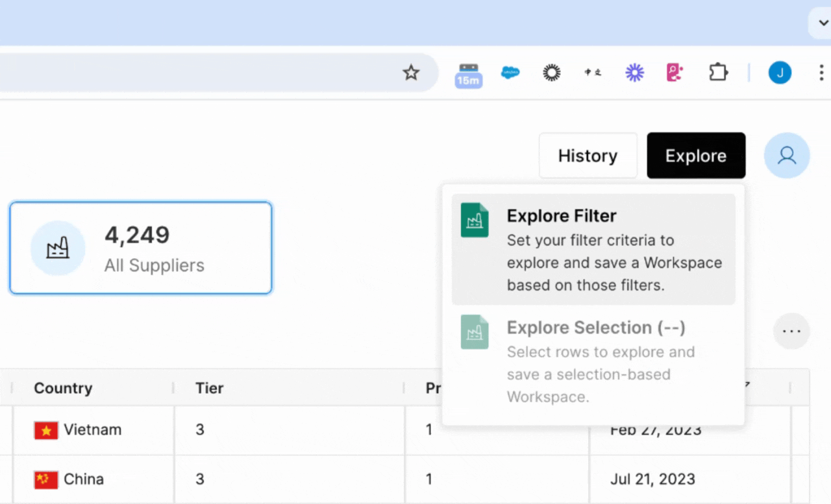Select the All Suppliers card
Screen dimensions: 831x504
141,248
